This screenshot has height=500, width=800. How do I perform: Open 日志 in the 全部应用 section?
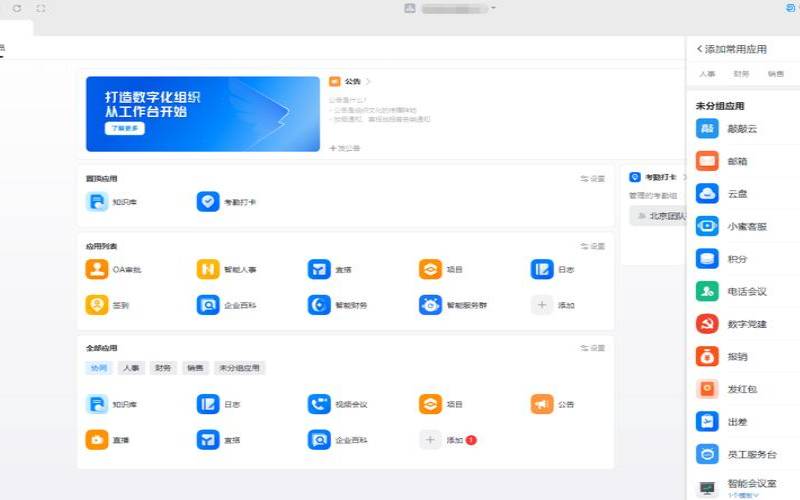(x=218, y=404)
